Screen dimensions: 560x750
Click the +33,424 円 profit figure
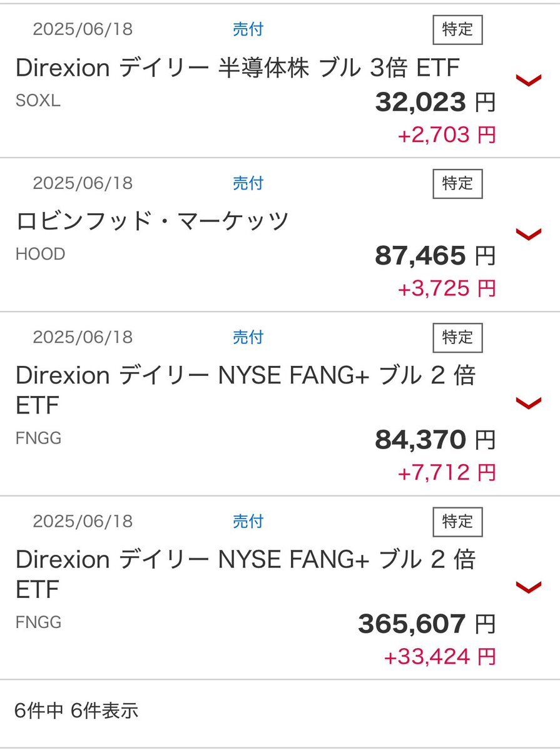440,657
